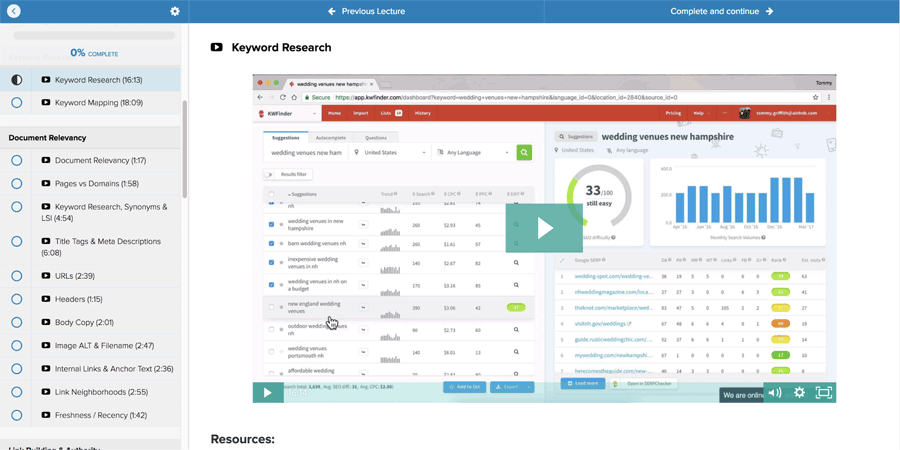Viewport: 900px width, 450px height.
Task: Click video icon beside Keyword Research (16:13)
Action: tap(46, 80)
